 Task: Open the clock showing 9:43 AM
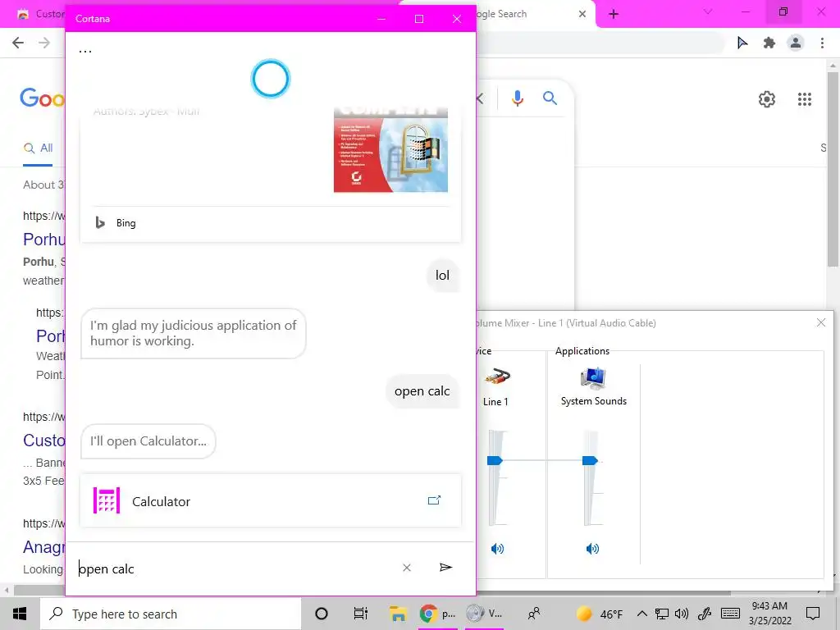(x=769, y=614)
